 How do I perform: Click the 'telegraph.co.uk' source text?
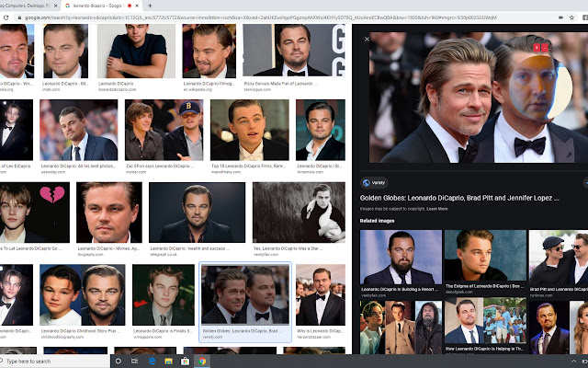pyautogui.click(x=164, y=254)
